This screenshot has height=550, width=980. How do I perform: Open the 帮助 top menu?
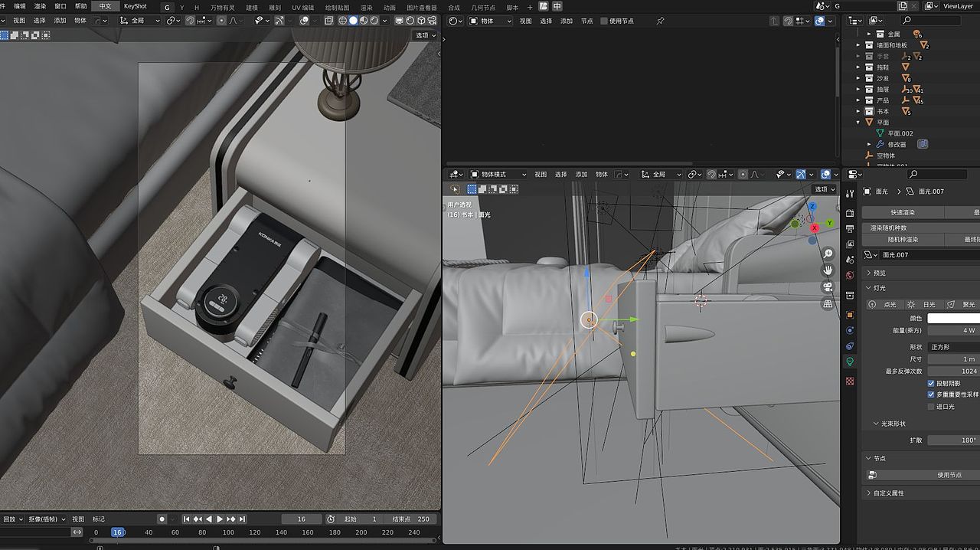(80, 6)
